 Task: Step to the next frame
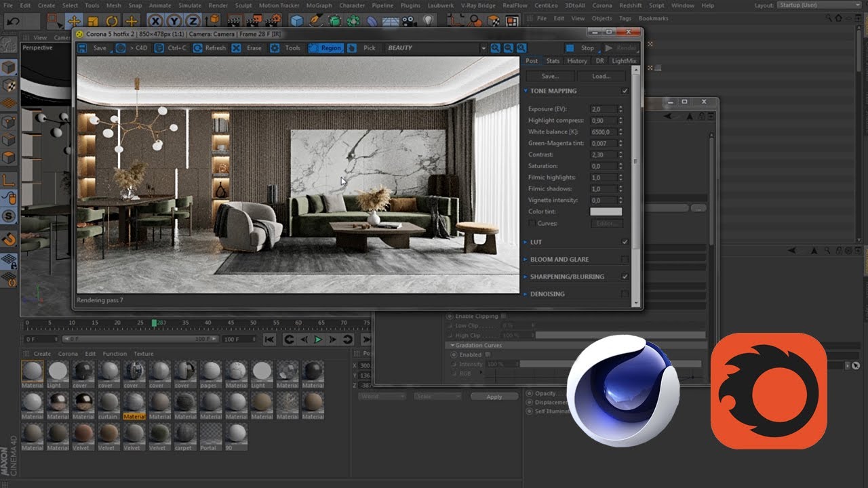tap(333, 340)
